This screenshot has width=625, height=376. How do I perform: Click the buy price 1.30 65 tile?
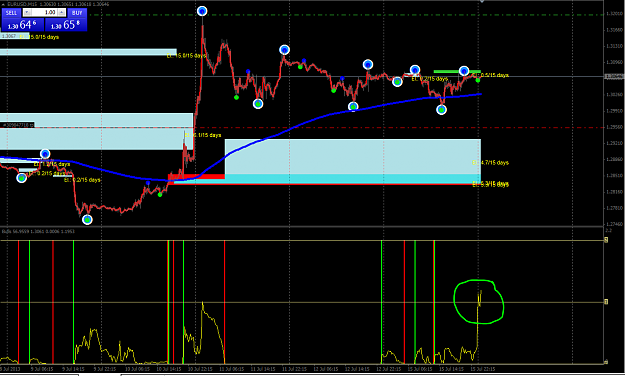coord(66,25)
